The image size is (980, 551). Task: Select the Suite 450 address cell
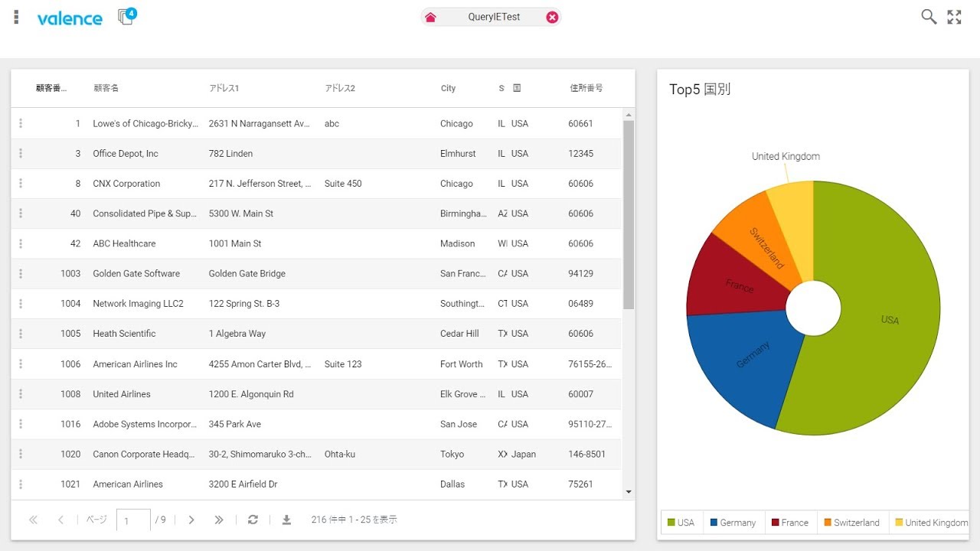coord(343,184)
